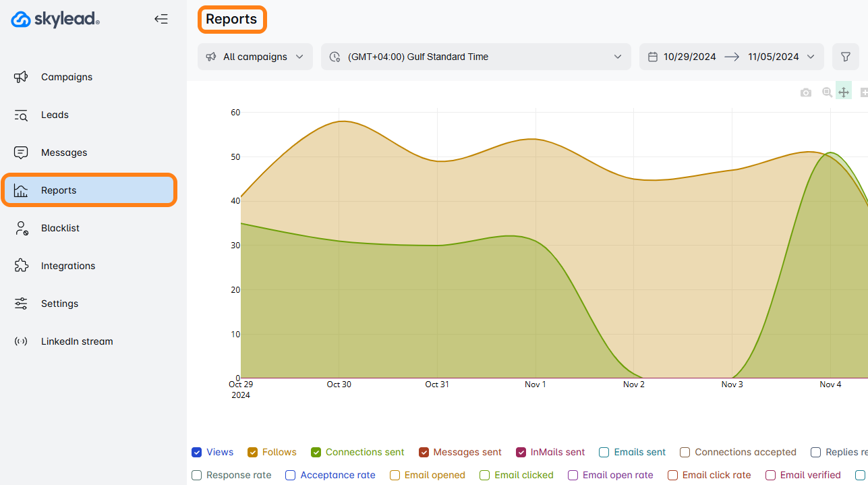Collapse the sidebar using the arrow icon
Image resolution: width=868 pixels, height=485 pixels.
tap(161, 19)
